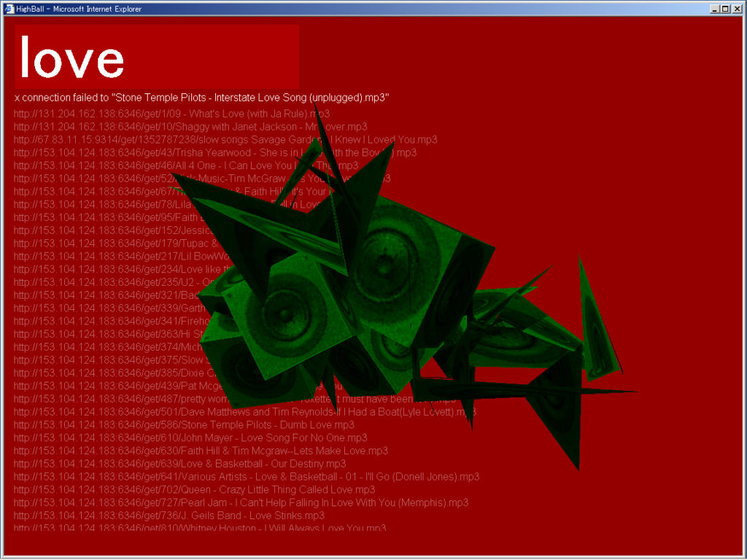
Task: Click "Stone Temple Pilots - Dumb Love.mp3" link
Action: pos(184,425)
